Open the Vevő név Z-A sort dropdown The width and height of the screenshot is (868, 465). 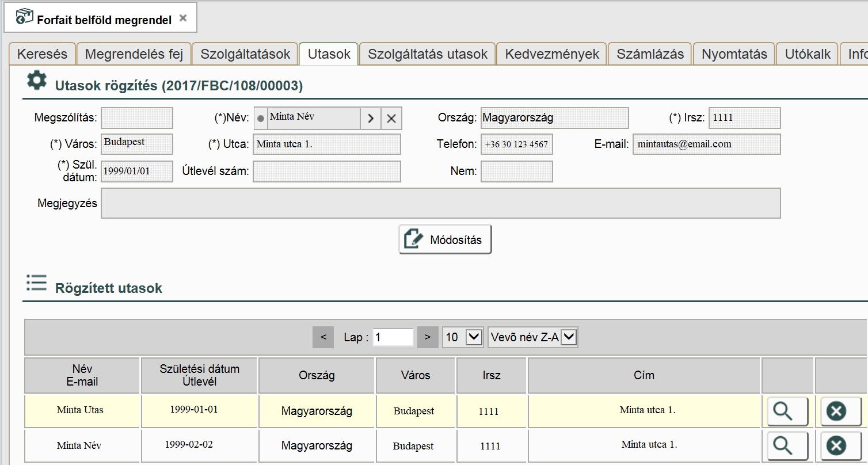coord(532,337)
